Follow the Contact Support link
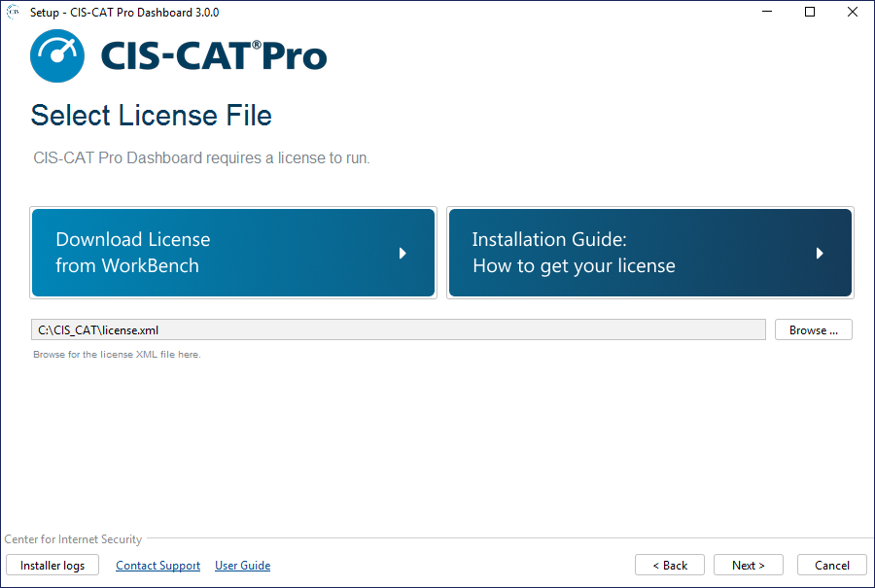Viewport: 875px width, 588px height. tap(157, 566)
